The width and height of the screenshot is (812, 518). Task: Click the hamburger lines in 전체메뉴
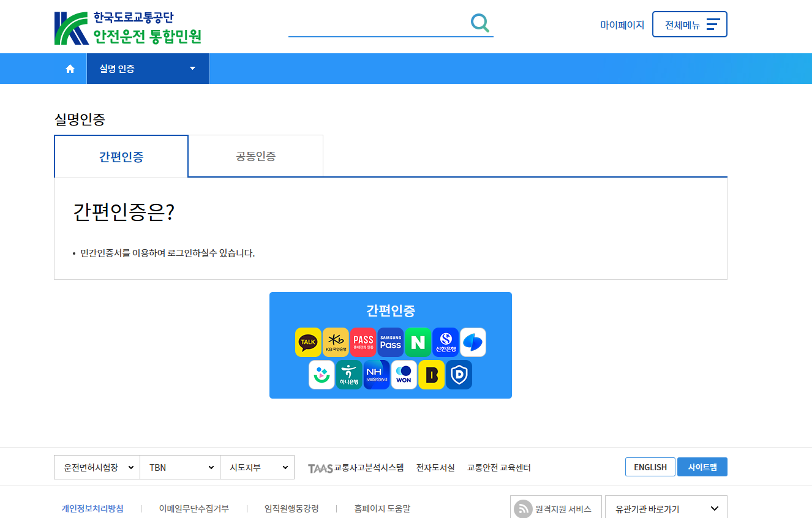(x=713, y=24)
